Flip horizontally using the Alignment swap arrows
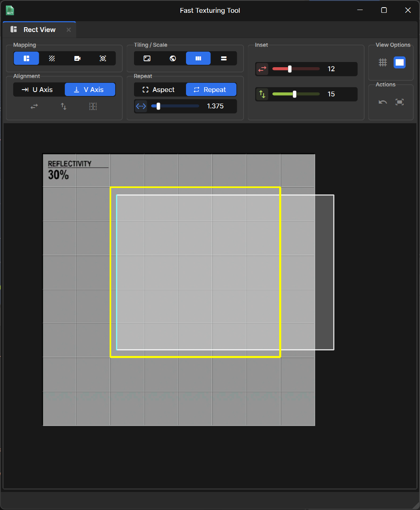Screen dimensions: 420x510 coord(34,106)
